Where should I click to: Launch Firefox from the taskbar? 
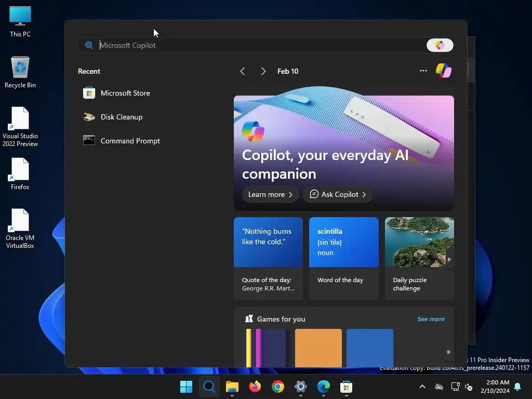(255, 387)
